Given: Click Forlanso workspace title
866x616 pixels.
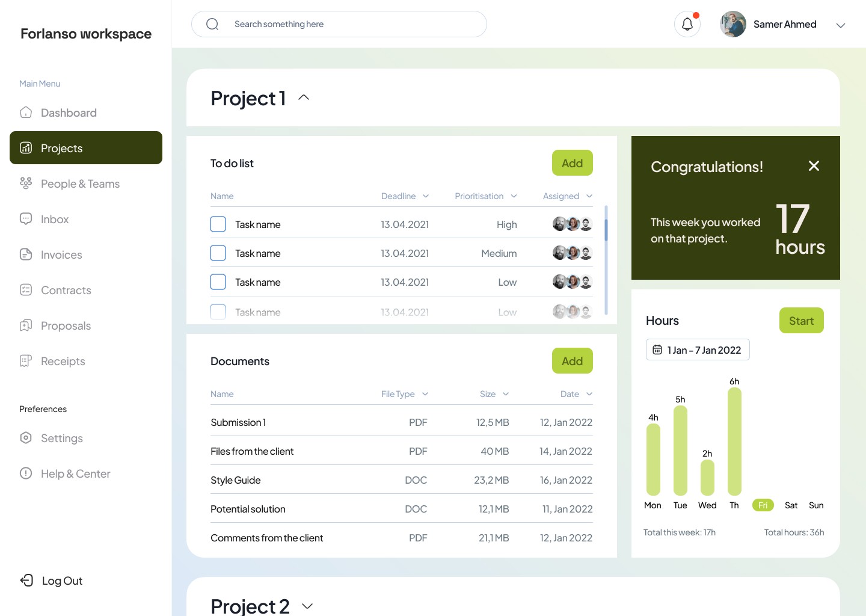Looking at the screenshot, I should pos(86,34).
